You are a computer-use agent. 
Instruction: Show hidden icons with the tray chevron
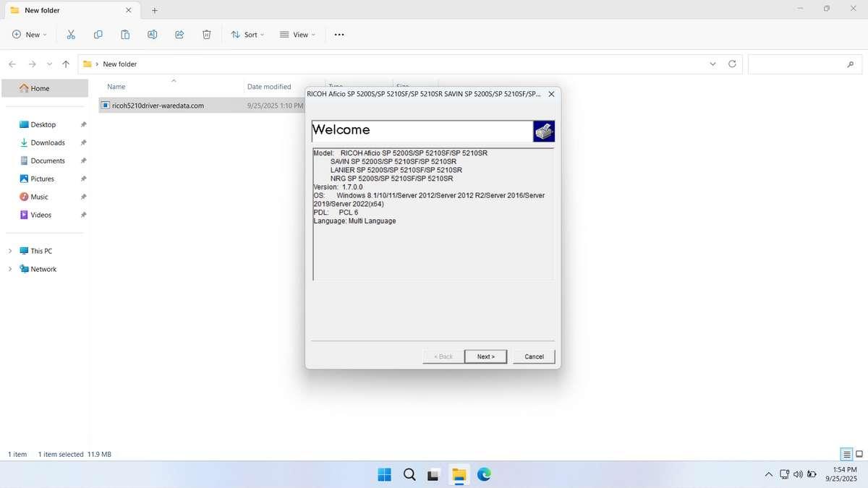coord(768,475)
